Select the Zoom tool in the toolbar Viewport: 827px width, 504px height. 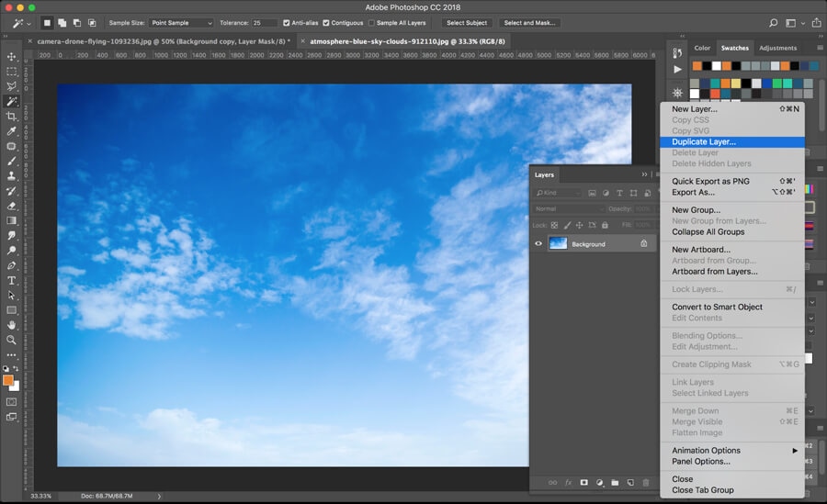tap(12, 340)
